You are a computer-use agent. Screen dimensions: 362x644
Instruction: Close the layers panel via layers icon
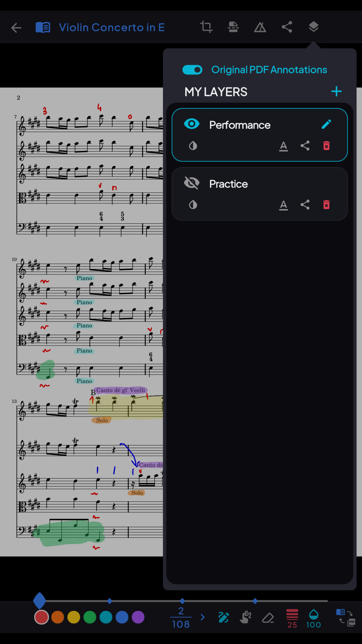[314, 27]
